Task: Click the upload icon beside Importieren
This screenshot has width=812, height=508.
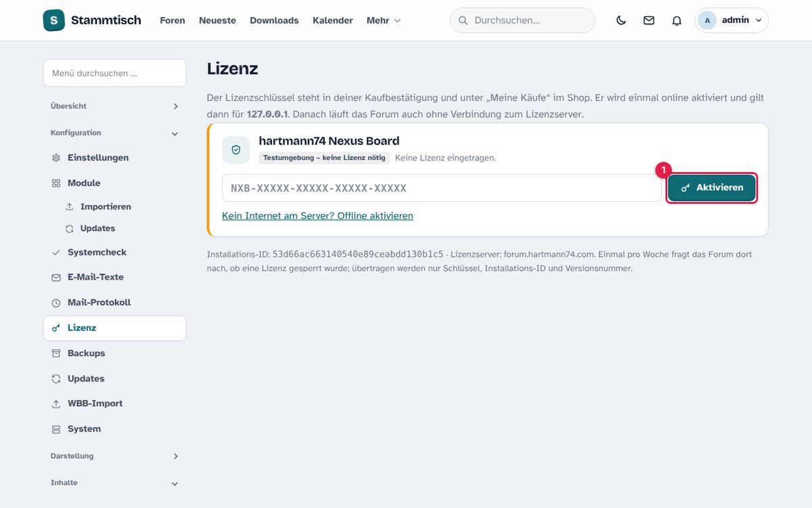Action: 69,207
